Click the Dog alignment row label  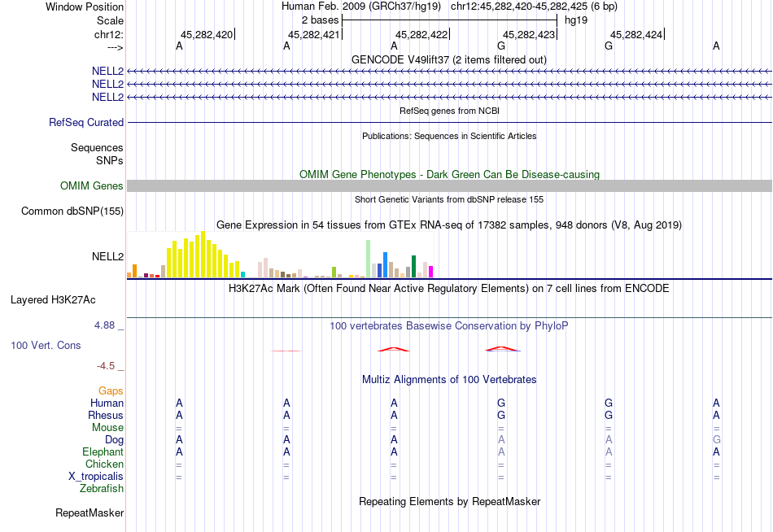[x=114, y=440]
